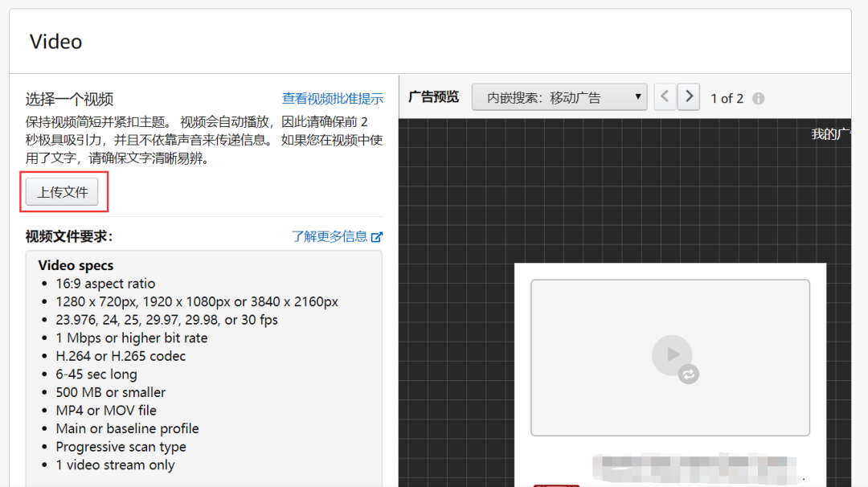868x487 pixels.
Task: Open the "查看视频批准提示" link
Action: [x=332, y=97]
